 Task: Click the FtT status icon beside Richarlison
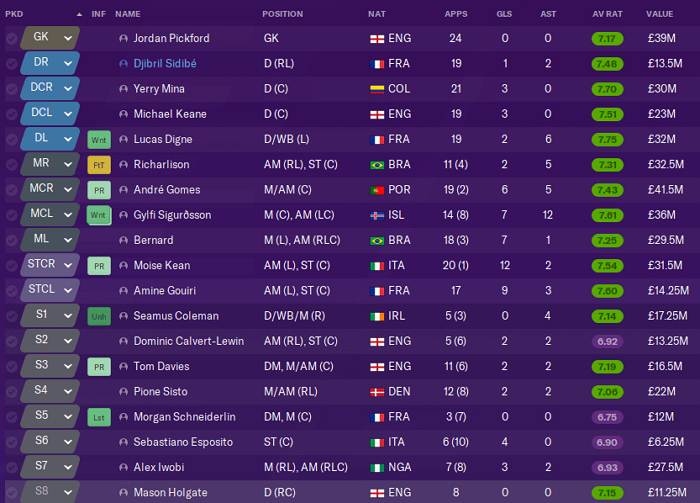(x=99, y=165)
